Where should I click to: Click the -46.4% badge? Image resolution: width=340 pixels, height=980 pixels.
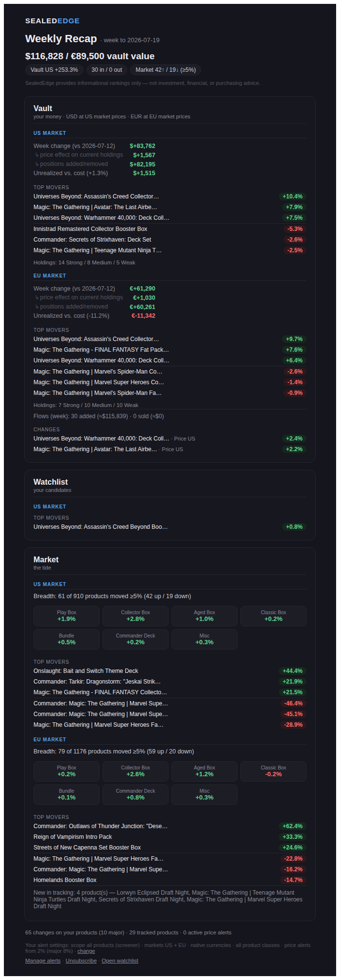(293, 703)
